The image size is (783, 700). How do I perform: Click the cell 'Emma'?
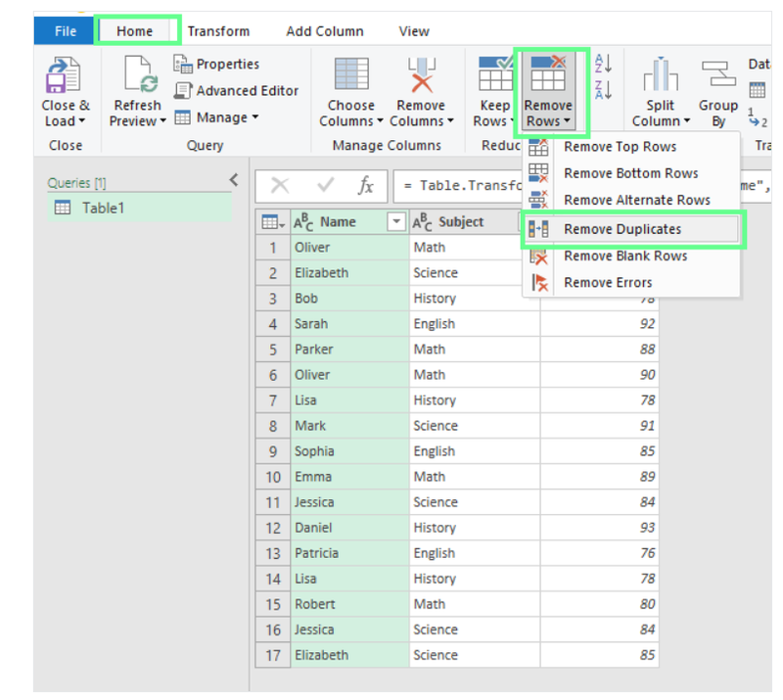click(x=349, y=477)
